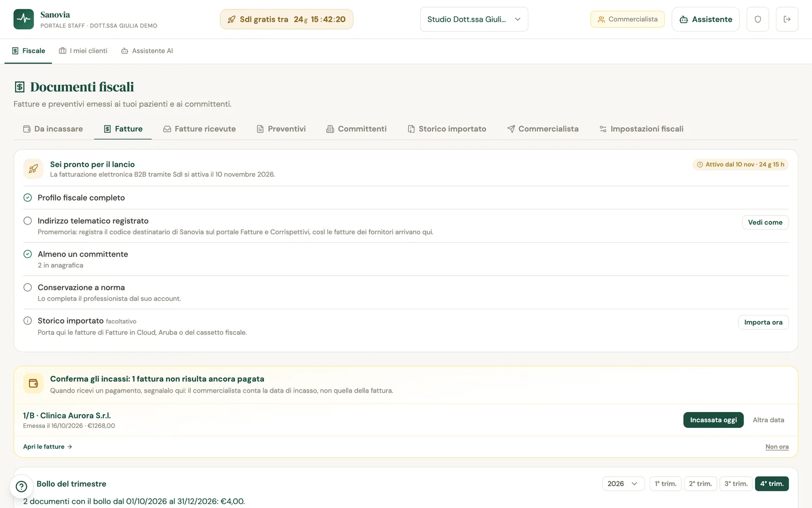Image resolution: width=812 pixels, height=508 pixels.
Task: Mark invoice as 'Incassata oggi'
Action: (714, 420)
